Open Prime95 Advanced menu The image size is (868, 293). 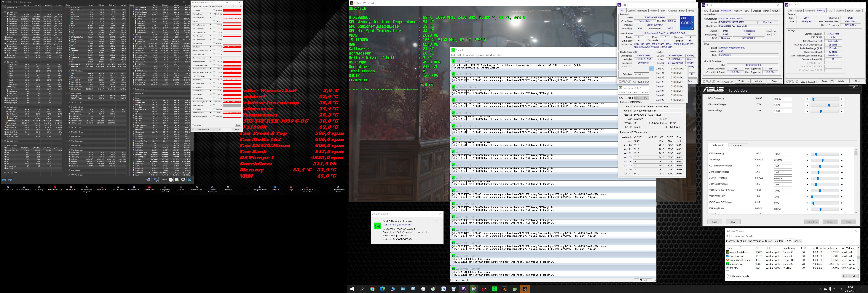tap(468, 55)
